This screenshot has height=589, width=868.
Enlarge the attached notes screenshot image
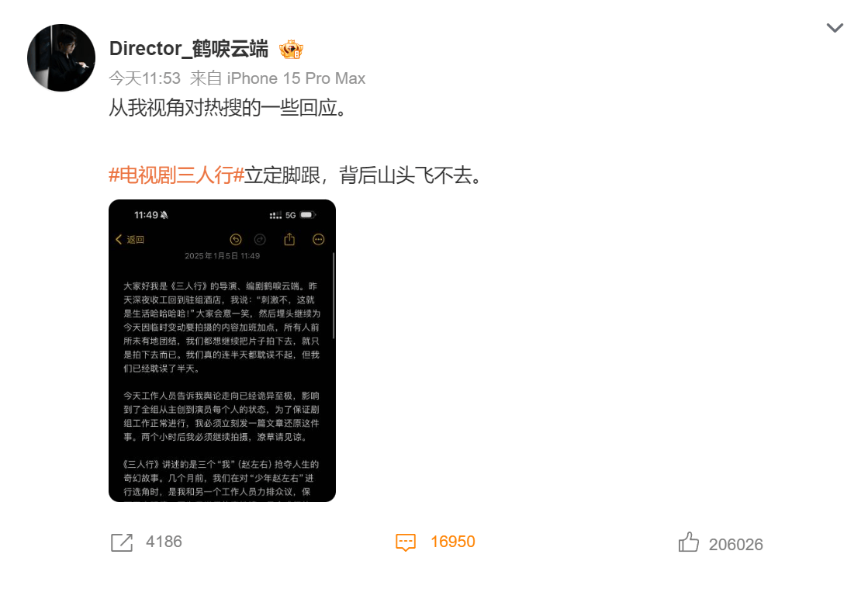[x=222, y=351]
